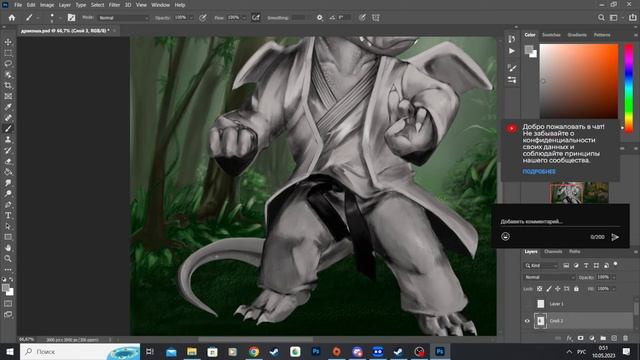Switch to the Gradients tab
Screen dimensions: 640x360
577,35
